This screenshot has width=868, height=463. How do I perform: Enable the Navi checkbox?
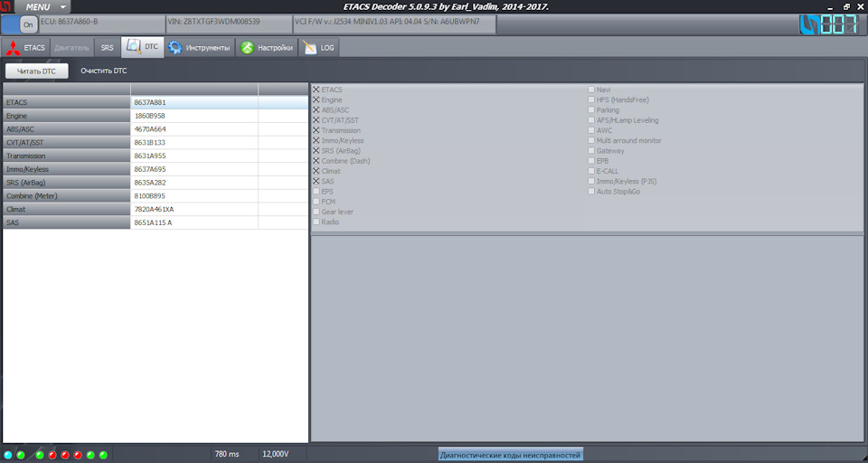pyautogui.click(x=591, y=90)
